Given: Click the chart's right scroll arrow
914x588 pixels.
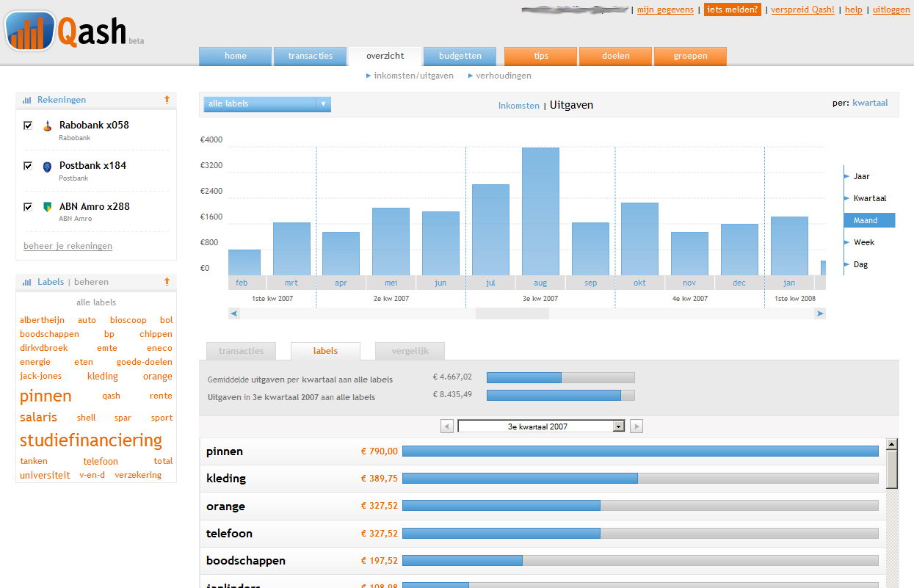Looking at the screenshot, I should click(x=820, y=313).
